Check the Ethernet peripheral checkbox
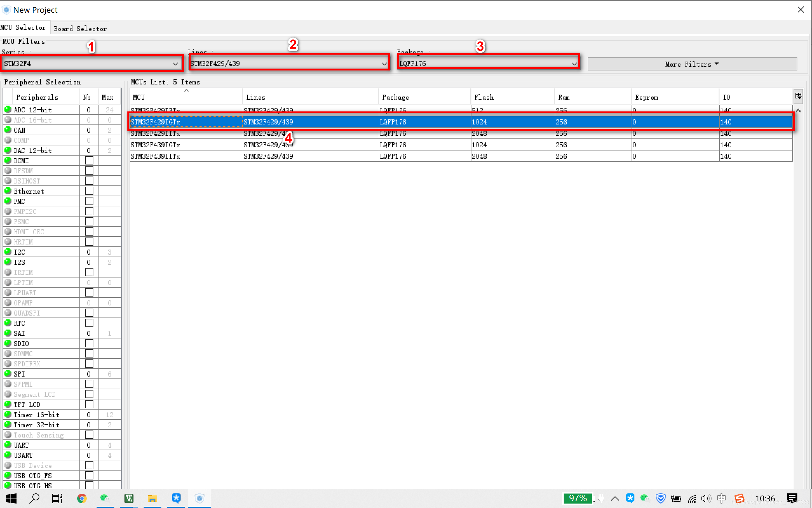Image resolution: width=812 pixels, height=508 pixels. click(89, 191)
